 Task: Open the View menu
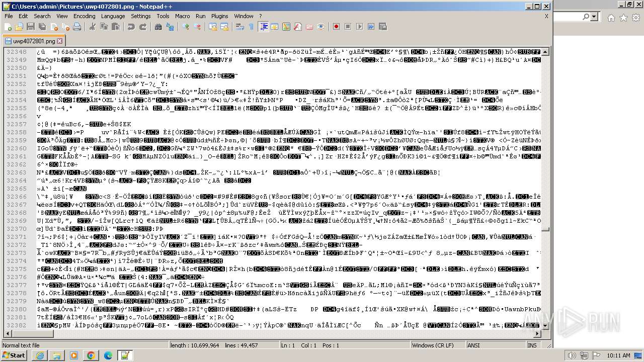(62, 16)
